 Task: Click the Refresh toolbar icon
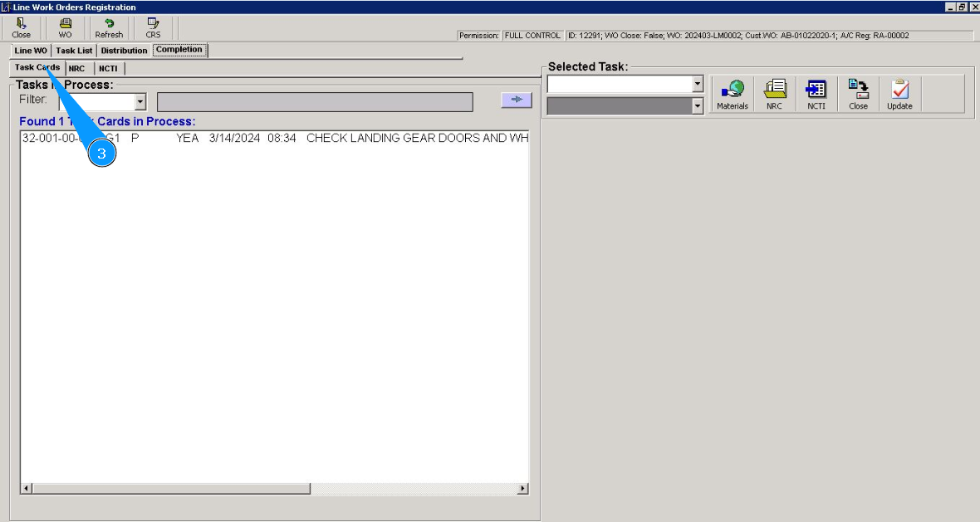109,28
